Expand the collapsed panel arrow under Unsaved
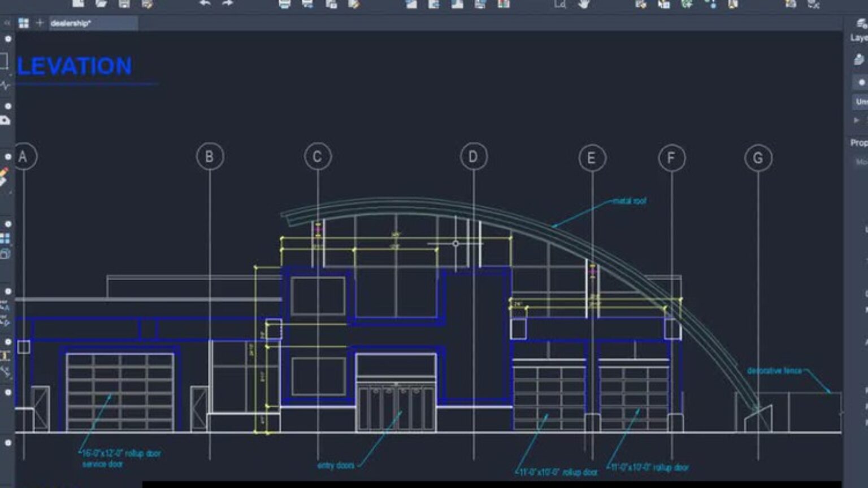This screenshot has height=488, width=868. click(x=856, y=120)
